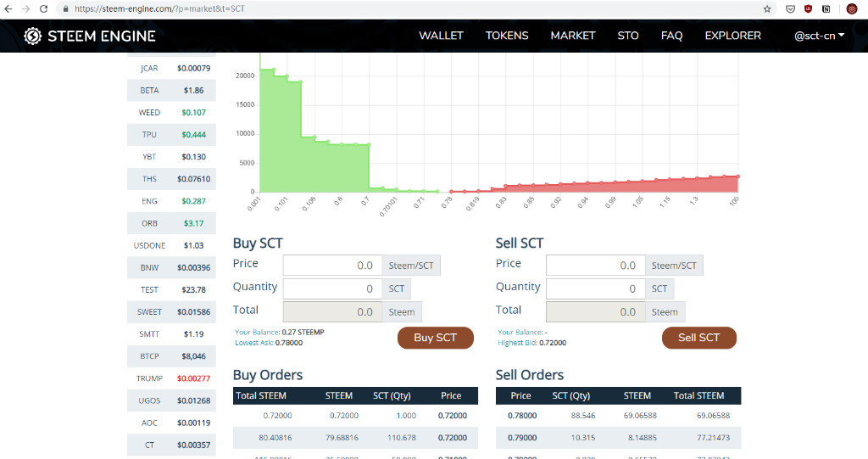868x459 pixels.
Task: Click the Sell SCT Total field
Action: click(x=595, y=312)
